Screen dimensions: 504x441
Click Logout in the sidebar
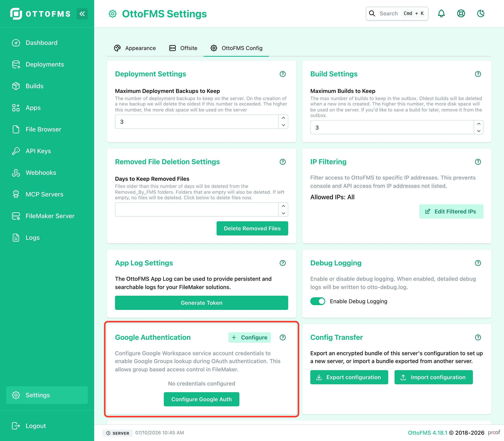coord(47,426)
